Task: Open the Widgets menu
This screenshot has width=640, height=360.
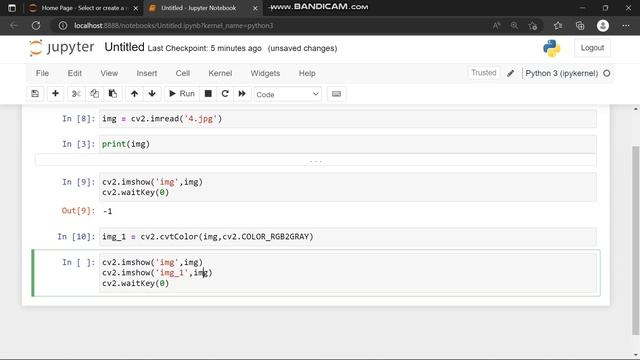Action: tap(265, 73)
